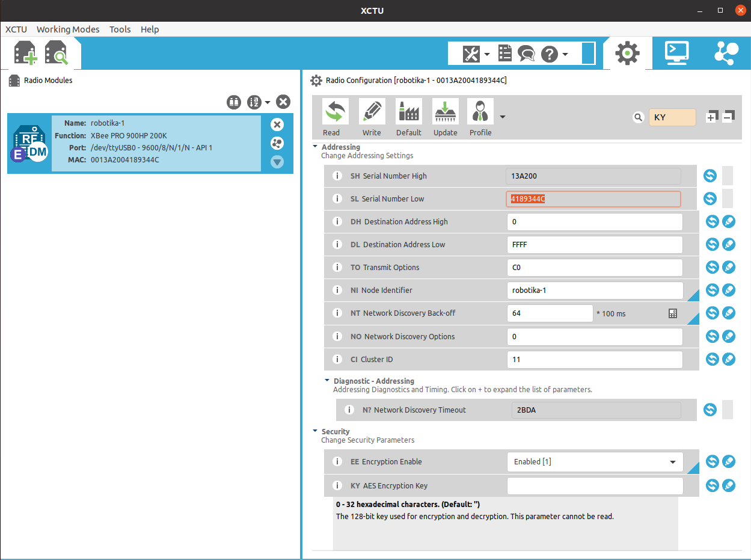This screenshot has height=560, width=751.
Task: Click the AES Encryption Key field
Action: 595,486
